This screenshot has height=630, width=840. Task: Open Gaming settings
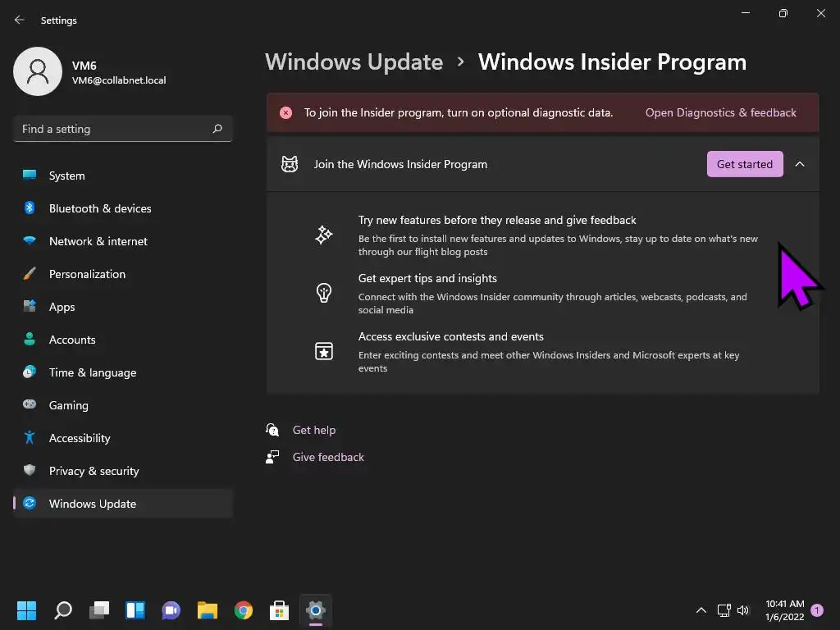[x=123, y=404]
